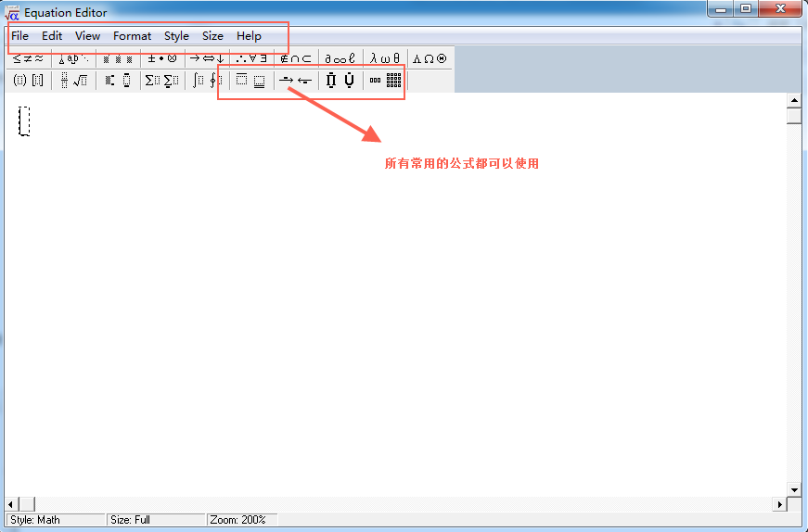Open the overbar and underbar templates palette
This screenshot has height=532, width=808.
pos(251,81)
